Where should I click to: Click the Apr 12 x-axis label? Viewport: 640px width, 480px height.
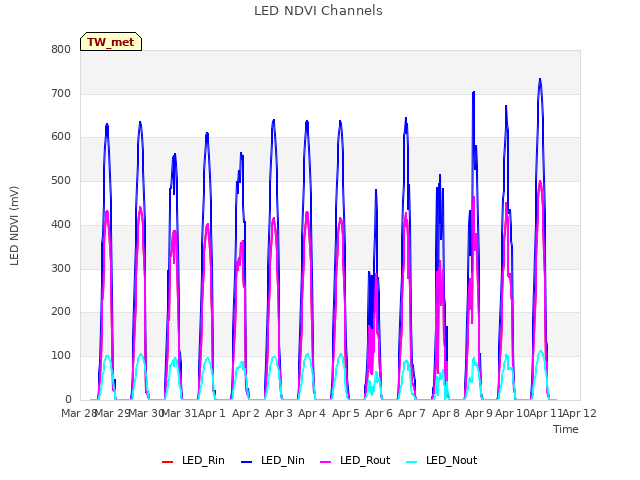click(x=580, y=413)
